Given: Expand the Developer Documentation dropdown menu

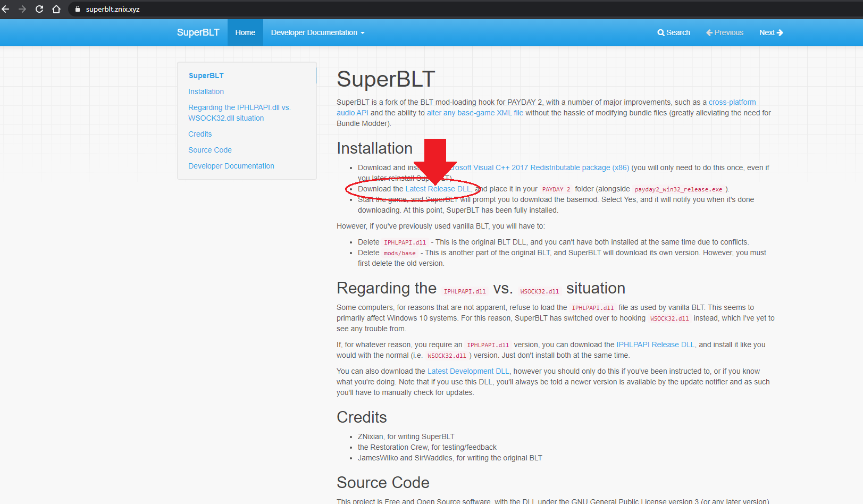Looking at the screenshot, I should [x=318, y=32].
